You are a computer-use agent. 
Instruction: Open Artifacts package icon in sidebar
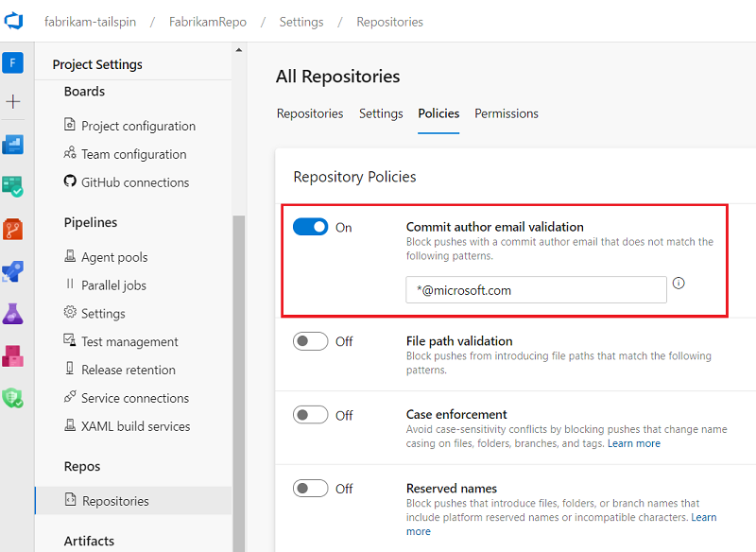point(13,356)
